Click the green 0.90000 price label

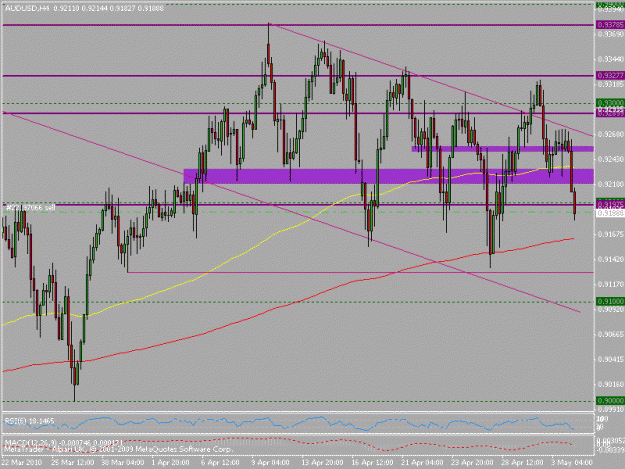(610, 401)
